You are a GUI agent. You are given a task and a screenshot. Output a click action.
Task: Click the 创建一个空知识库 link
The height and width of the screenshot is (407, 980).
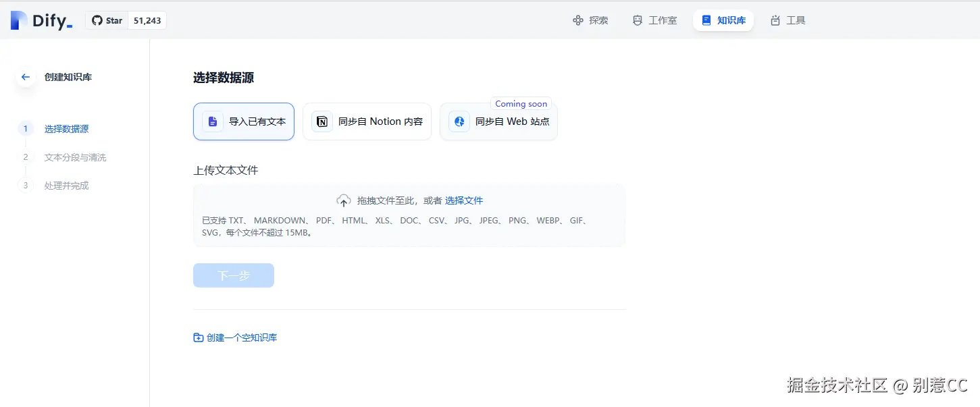[235, 337]
